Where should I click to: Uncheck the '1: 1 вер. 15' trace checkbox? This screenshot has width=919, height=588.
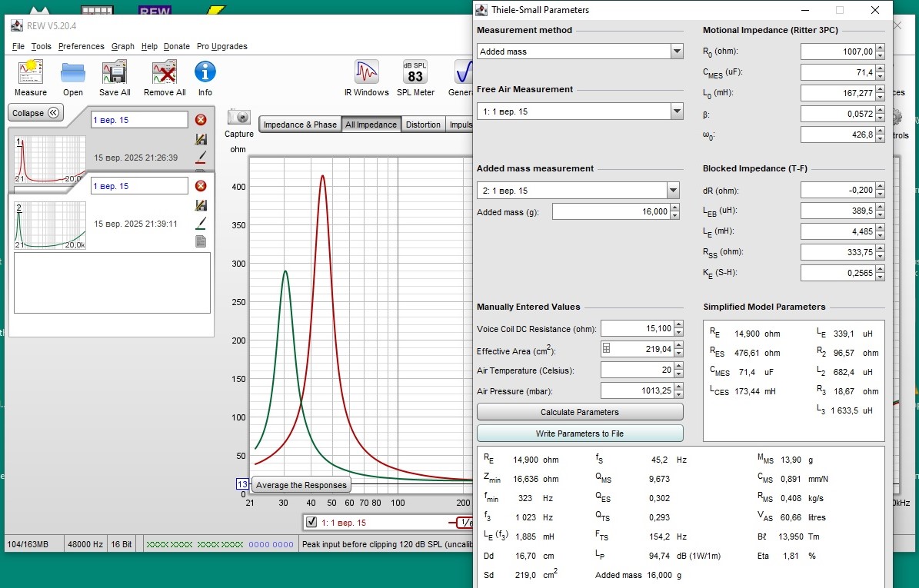(x=311, y=523)
